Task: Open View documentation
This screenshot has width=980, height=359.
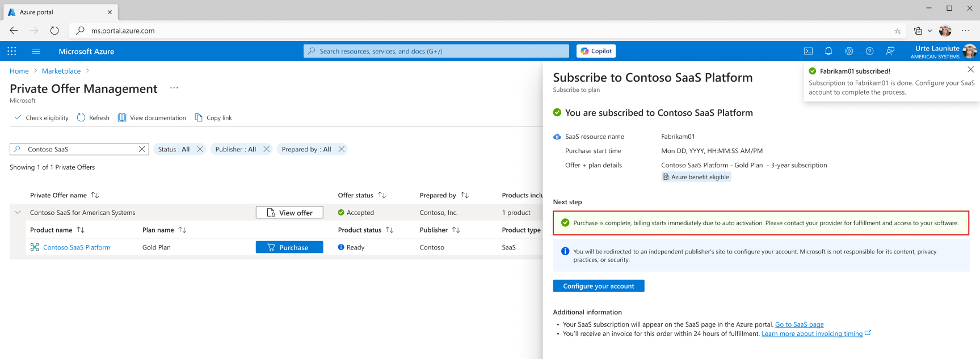Action: coord(152,117)
